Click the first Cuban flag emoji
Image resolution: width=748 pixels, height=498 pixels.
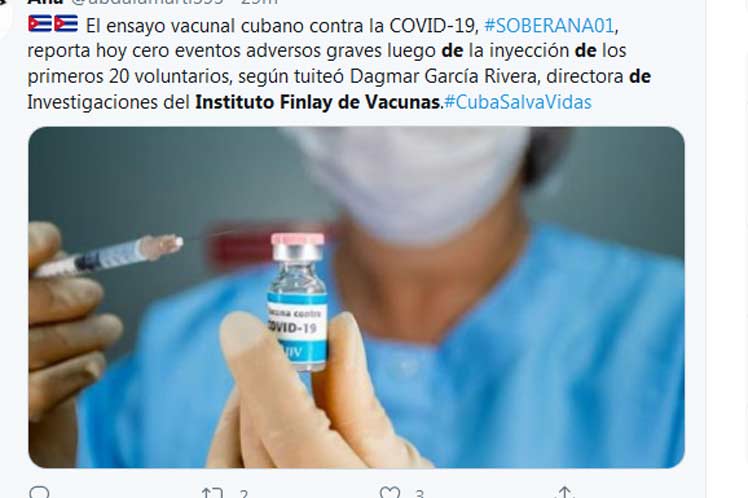coord(40,24)
